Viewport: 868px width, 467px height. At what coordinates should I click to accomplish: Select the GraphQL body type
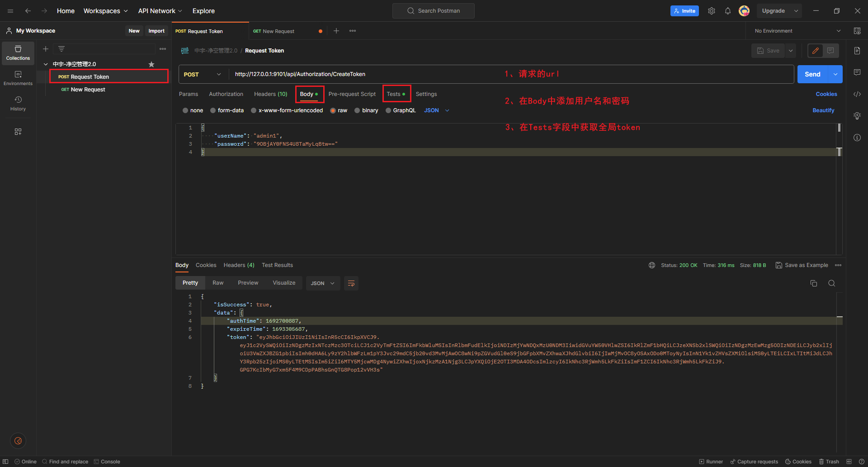[x=401, y=110]
